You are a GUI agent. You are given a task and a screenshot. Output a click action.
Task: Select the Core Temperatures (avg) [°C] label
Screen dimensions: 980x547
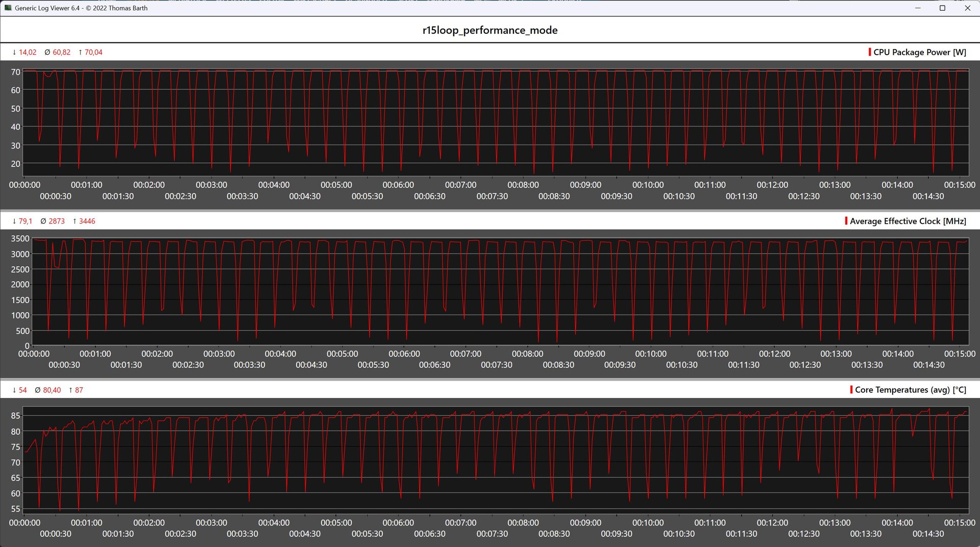click(910, 390)
